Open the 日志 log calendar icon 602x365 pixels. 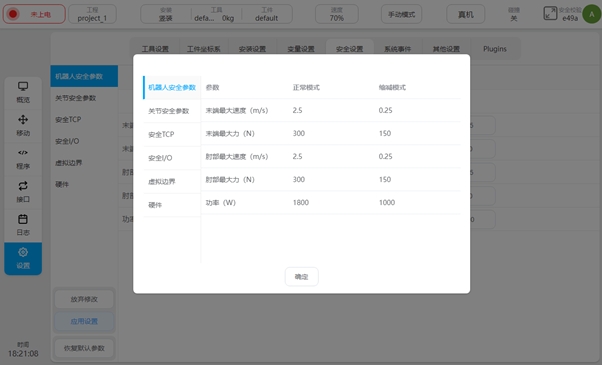[x=23, y=219]
